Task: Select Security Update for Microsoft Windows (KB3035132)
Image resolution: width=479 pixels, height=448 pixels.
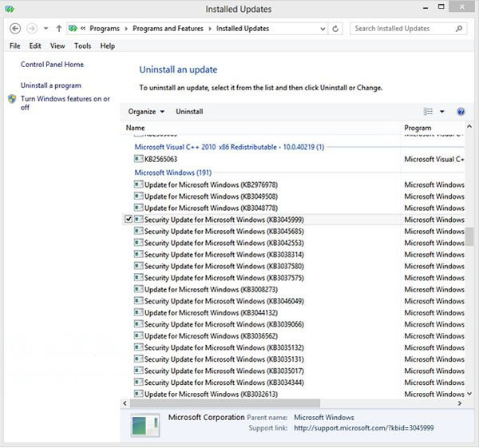Action: [224, 347]
